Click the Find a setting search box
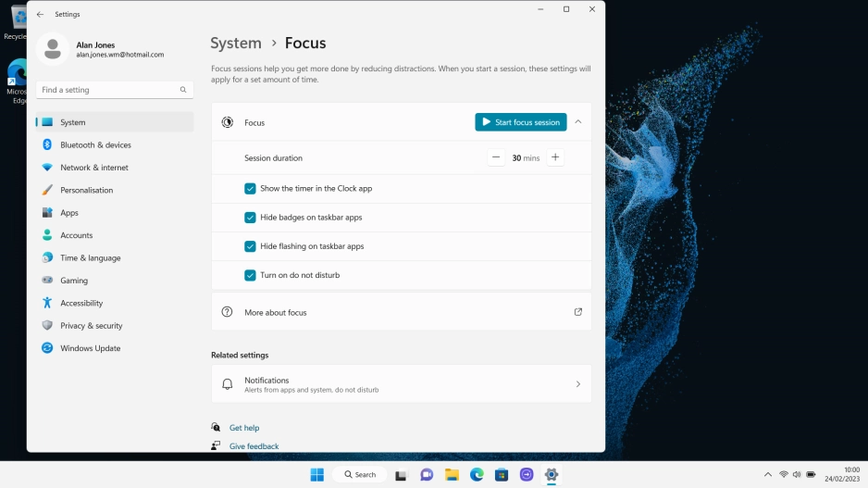The width and height of the screenshot is (868, 488). (106, 90)
